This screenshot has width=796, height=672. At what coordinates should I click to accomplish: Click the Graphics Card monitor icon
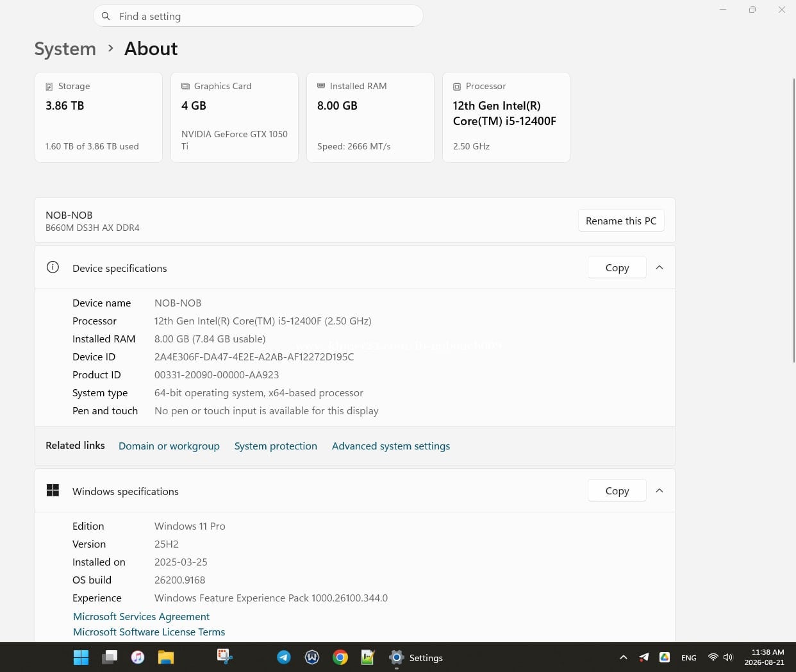click(x=185, y=86)
